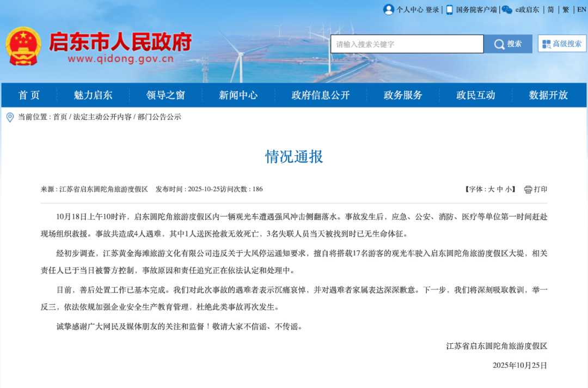588x388 pixels.
Task: Click the 登录 login link
Action: coord(432,10)
